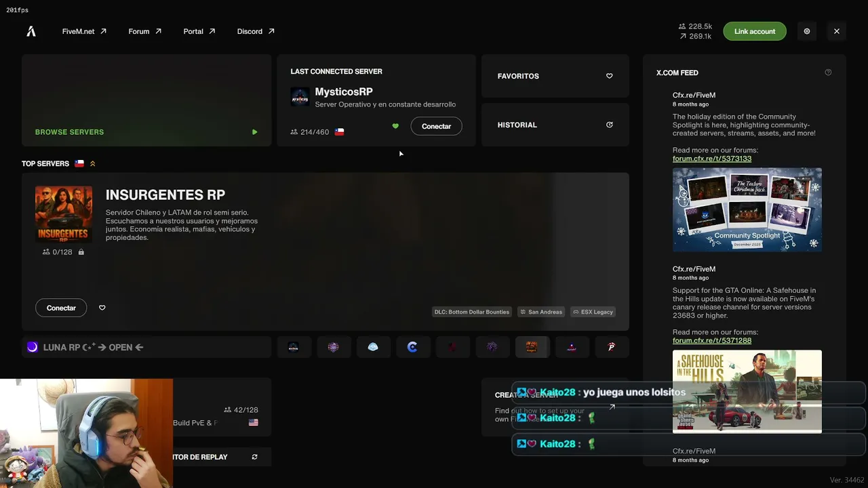Open forum.cfx.re/t/5373133 link

[x=712, y=159]
